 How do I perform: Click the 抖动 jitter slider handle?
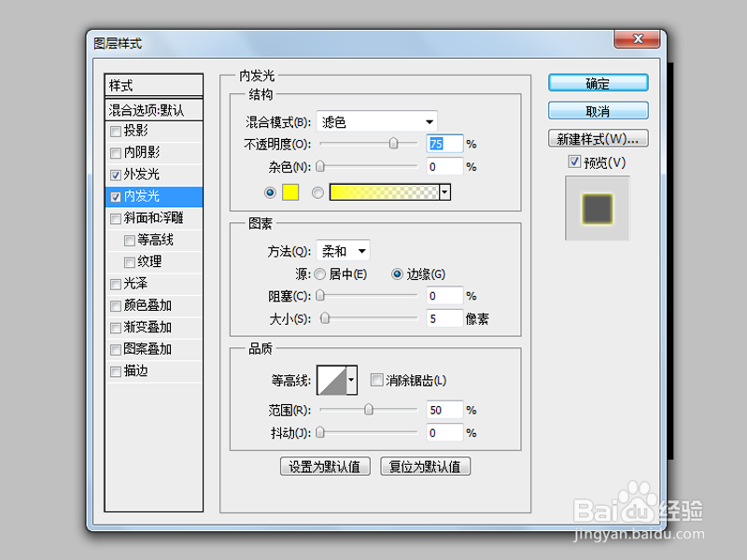(320, 432)
